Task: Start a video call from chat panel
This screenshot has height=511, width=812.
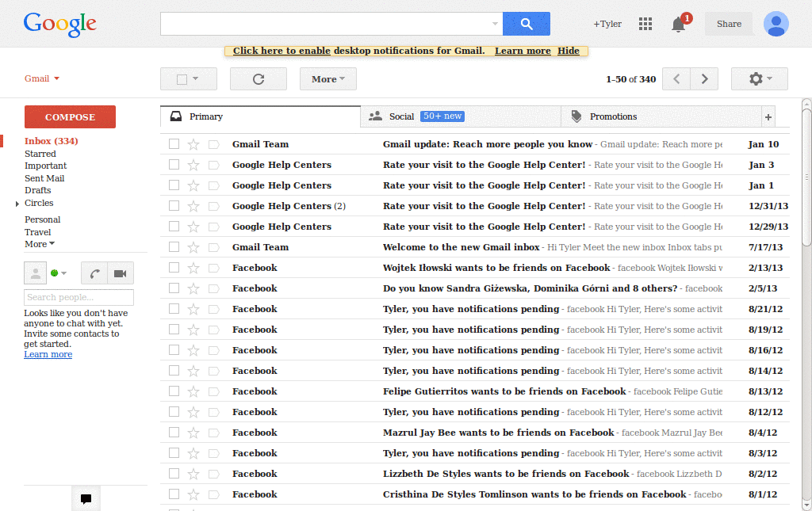Action: click(x=121, y=273)
